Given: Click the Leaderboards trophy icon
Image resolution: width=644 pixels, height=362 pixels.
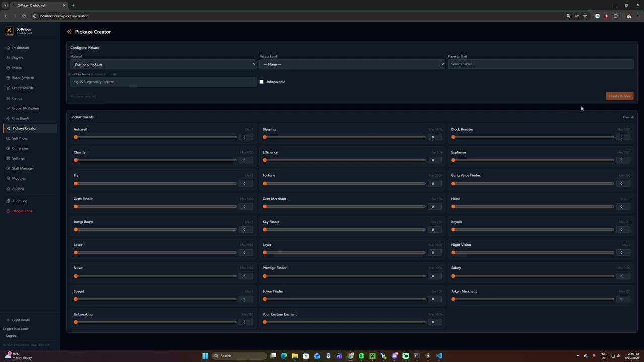Looking at the screenshot, I should (x=8, y=88).
